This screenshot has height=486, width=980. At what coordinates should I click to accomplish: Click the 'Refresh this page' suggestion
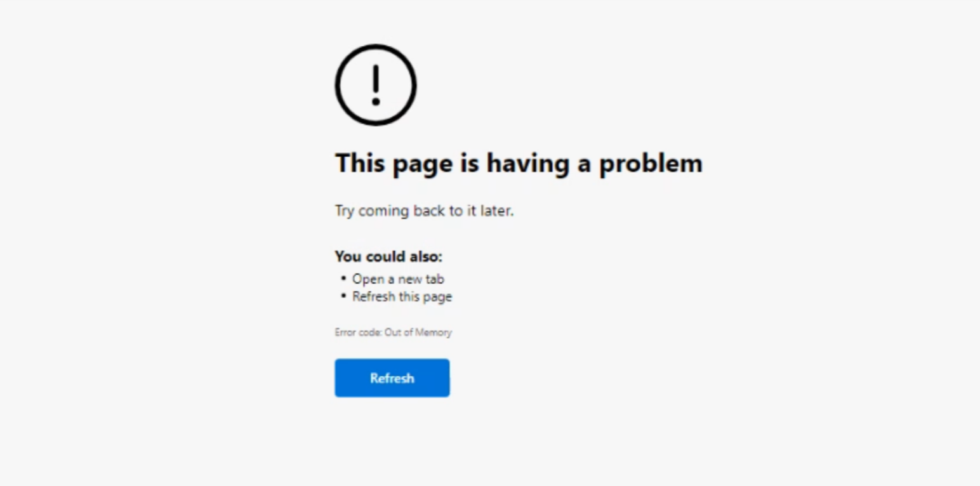(402, 297)
